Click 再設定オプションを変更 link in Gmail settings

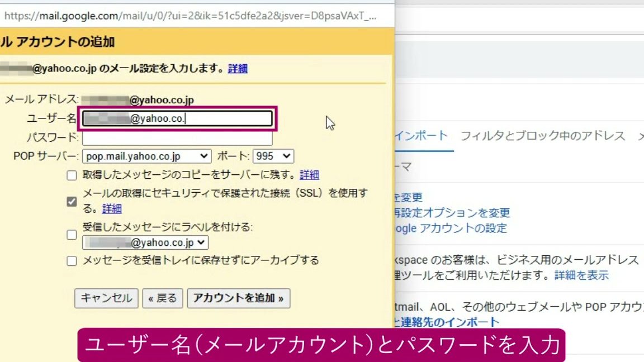click(452, 213)
